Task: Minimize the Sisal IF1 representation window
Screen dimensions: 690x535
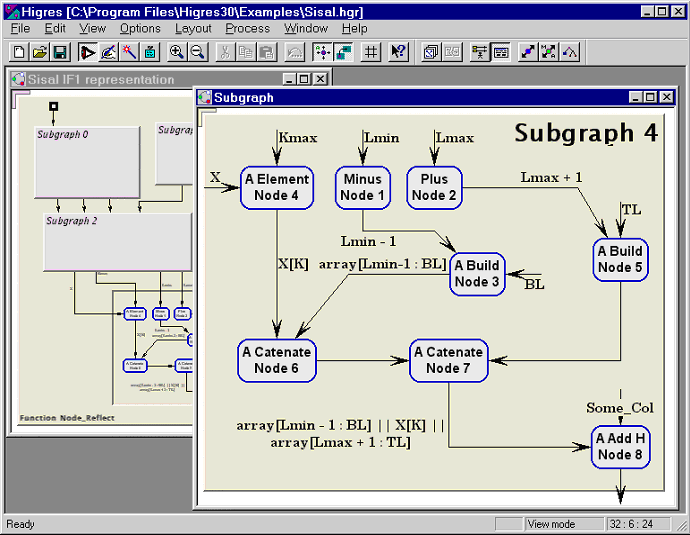Action: pos(289,79)
